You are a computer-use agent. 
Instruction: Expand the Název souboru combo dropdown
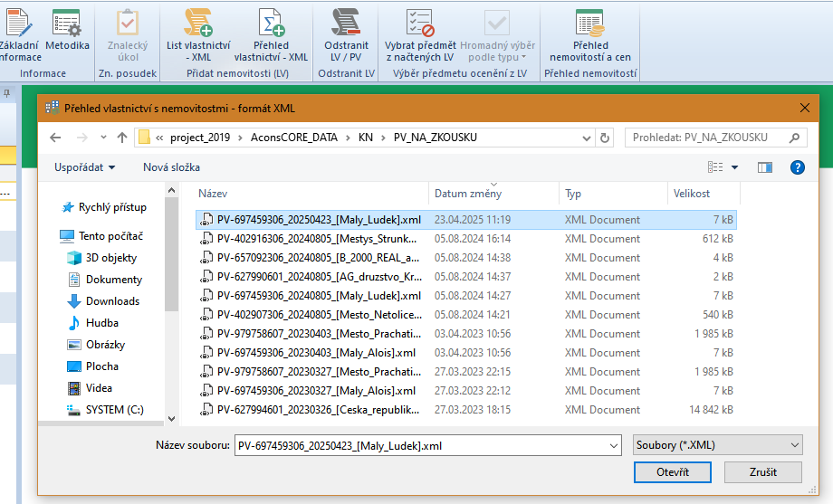pyautogui.click(x=614, y=445)
